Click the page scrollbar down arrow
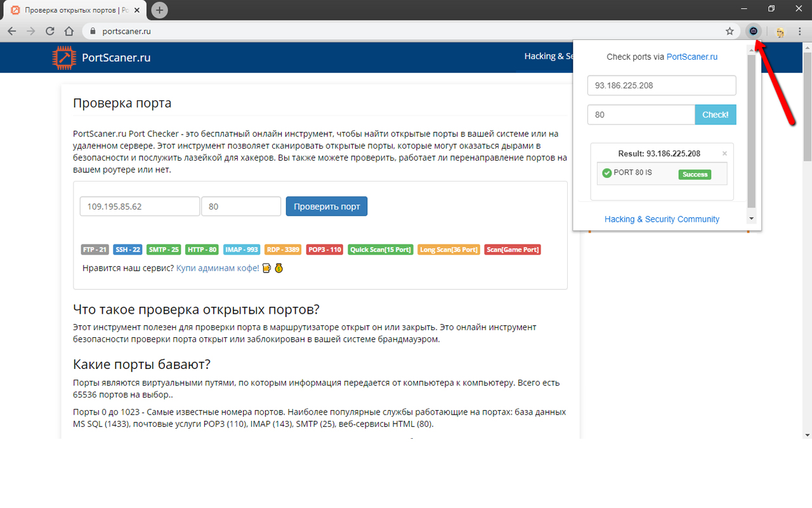This screenshot has width=812, height=508. pyautogui.click(x=807, y=435)
